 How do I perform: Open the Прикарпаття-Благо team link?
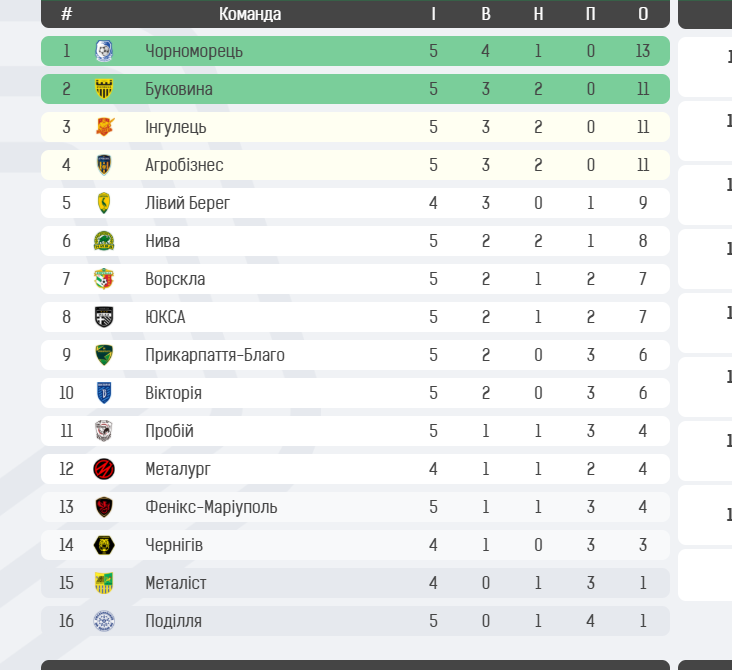(x=215, y=355)
